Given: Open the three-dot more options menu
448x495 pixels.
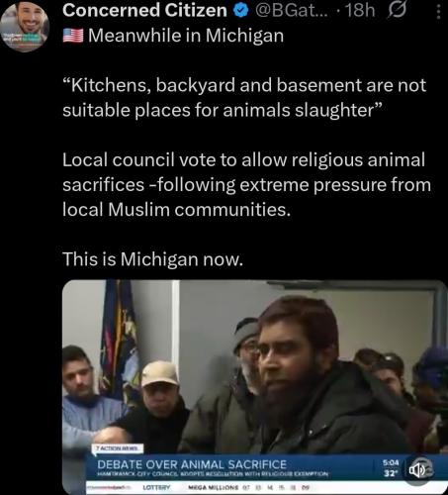Looking at the screenshot, I should tap(438, 12).
